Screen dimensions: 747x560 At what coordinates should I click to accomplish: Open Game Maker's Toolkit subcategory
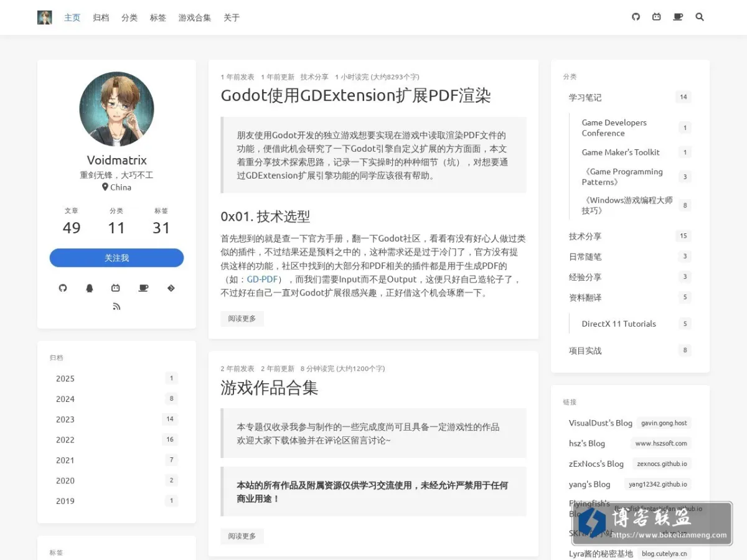636,152
